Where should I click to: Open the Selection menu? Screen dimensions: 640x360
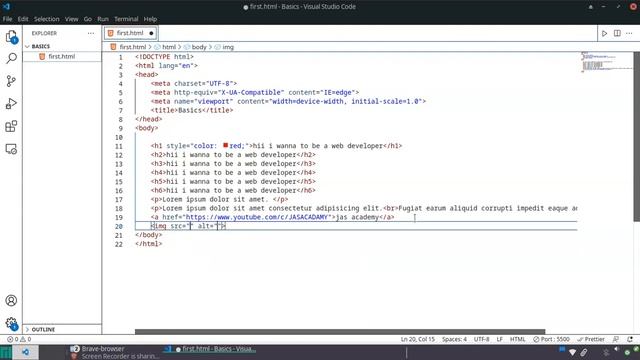tap(47, 19)
